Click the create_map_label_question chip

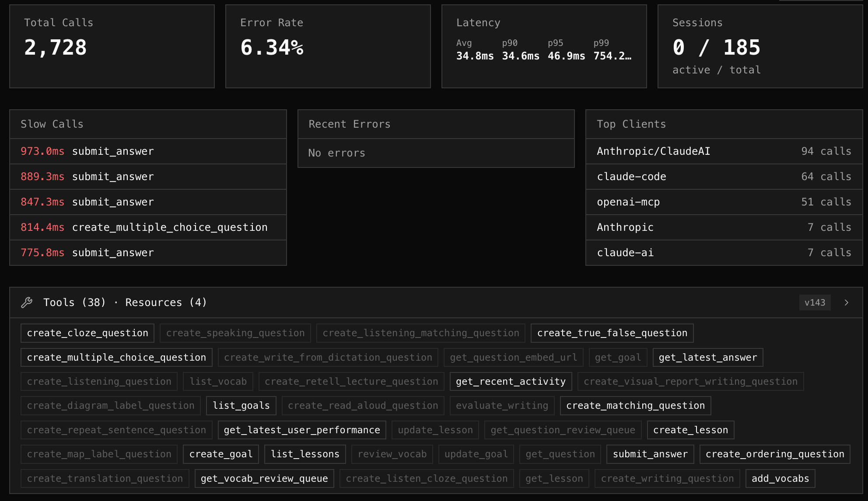99,454
